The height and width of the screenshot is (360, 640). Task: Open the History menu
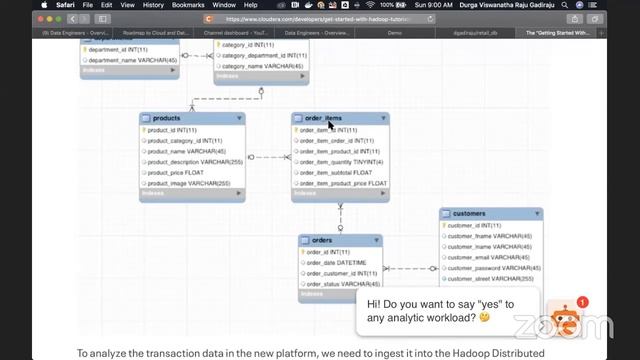[x=153, y=5]
